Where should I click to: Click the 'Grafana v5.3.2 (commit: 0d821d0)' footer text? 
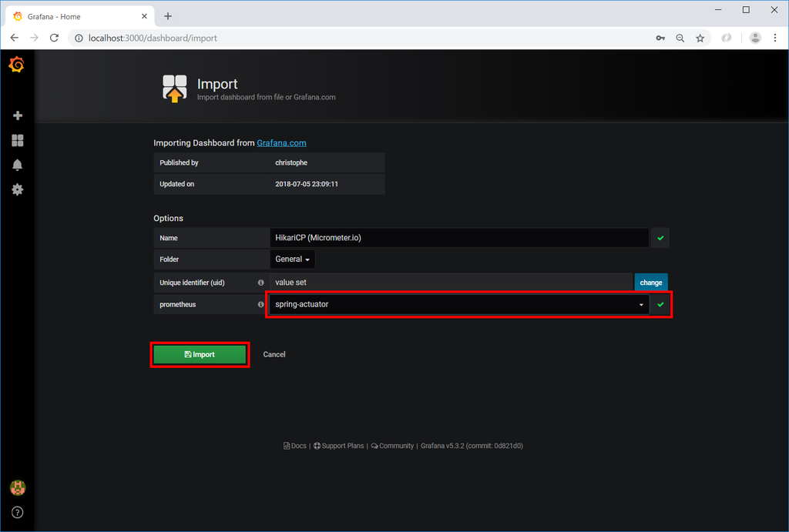click(472, 446)
